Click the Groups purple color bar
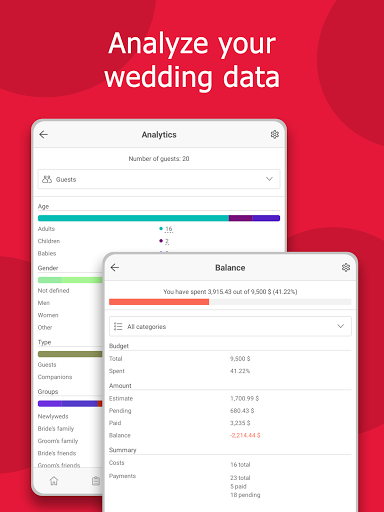This screenshot has height=512, width=384. tap(70, 404)
